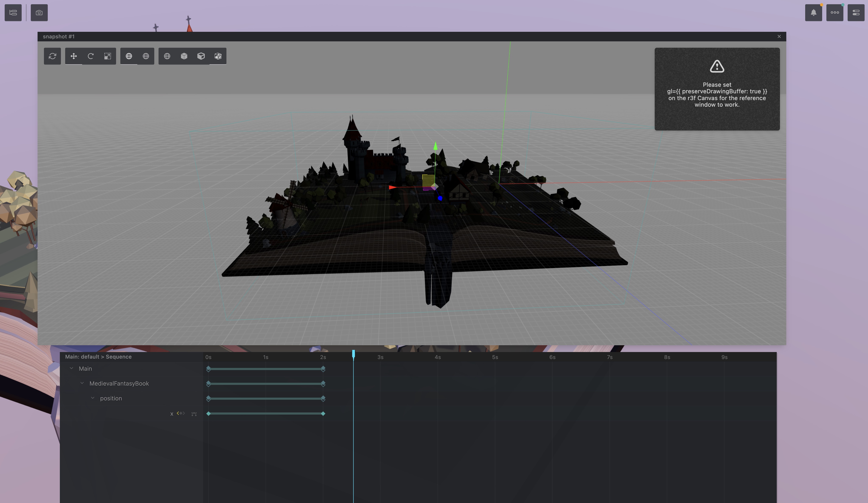Image resolution: width=868 pixels, height=503 pixels.
Task: Click the preserveDrawingBuffer warning message
Action: click(717, 95)
